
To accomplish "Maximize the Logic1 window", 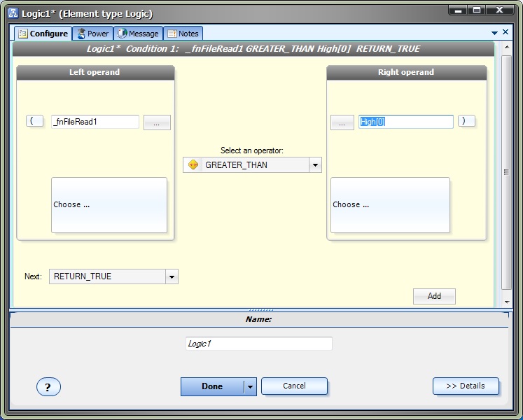I will click(477, 10).
